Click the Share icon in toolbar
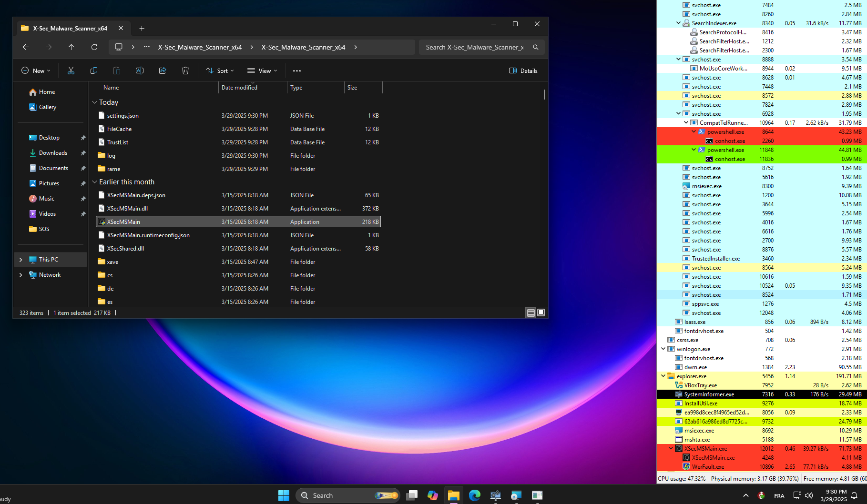The height and width of the screenshot is (504, 867). [163, 71]
